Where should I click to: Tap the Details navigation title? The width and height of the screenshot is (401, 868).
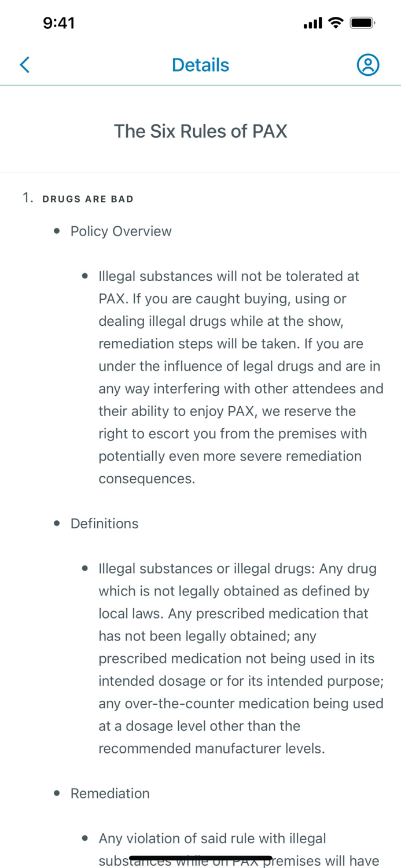(x=200, y=65)
